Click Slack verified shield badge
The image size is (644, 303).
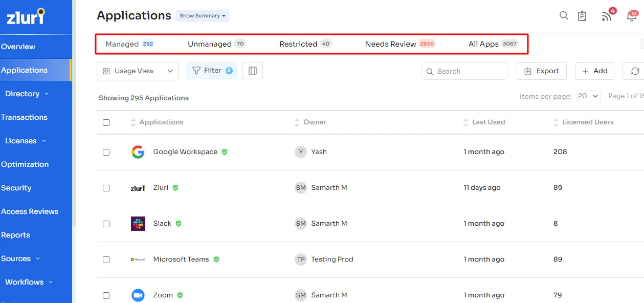[179, 224]
